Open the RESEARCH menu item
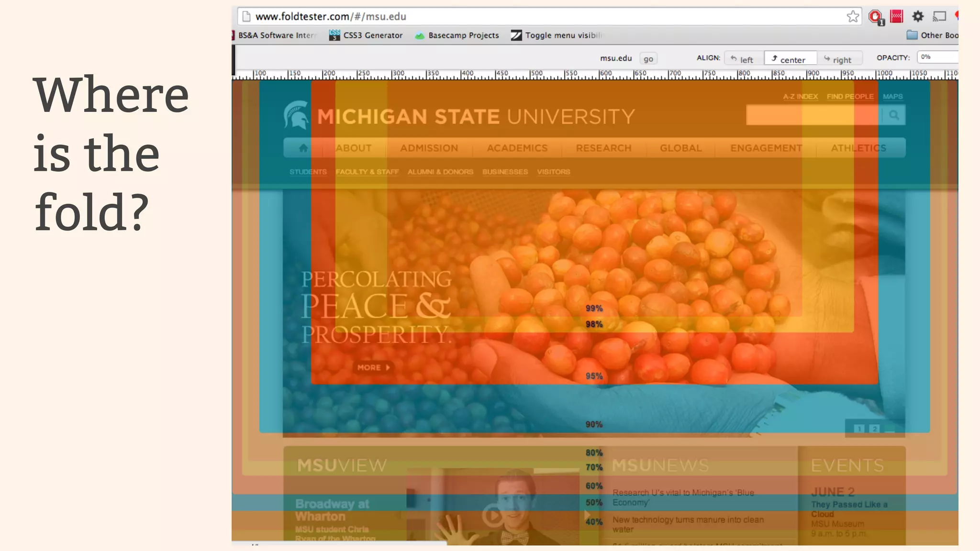Screen dimensions: 980x551 tap(603, 148)
